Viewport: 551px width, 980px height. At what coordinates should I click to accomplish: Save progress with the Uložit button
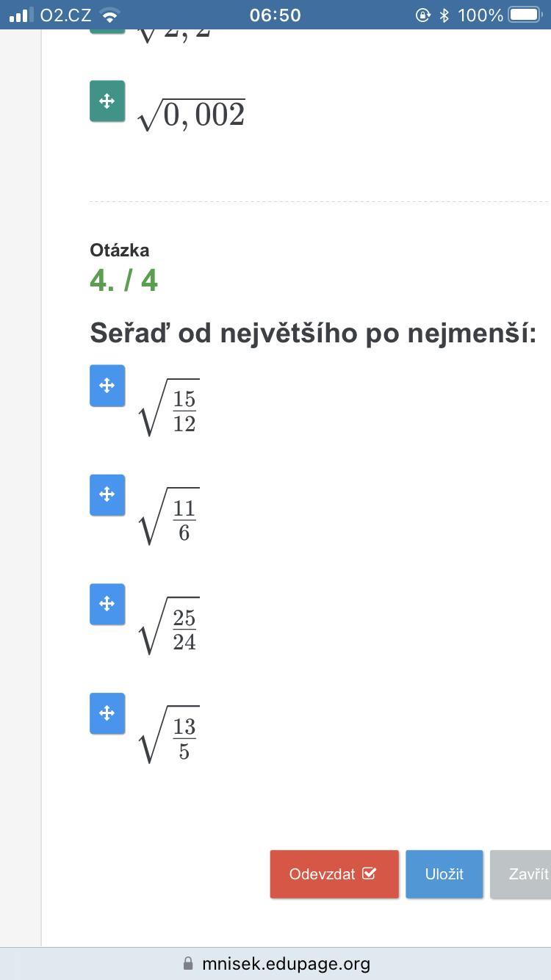click(444, 874)
